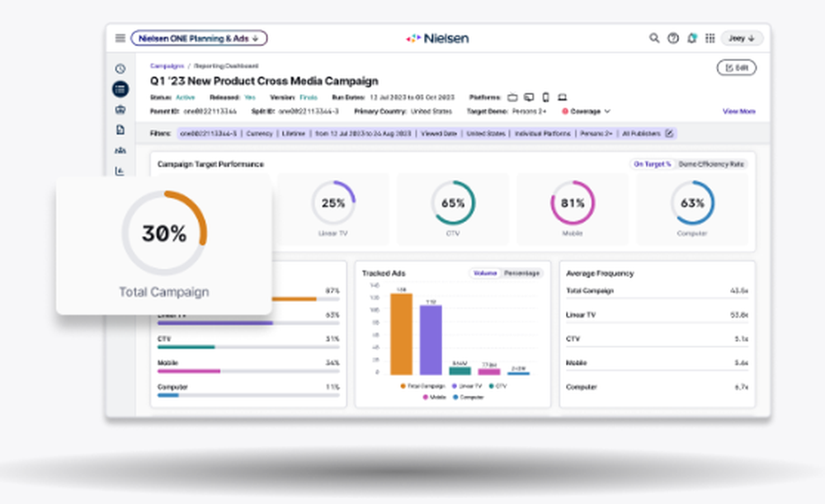Click the CTV row in Average Frequency
This screenshot has width=825, height=504.
tap(658, 339)
